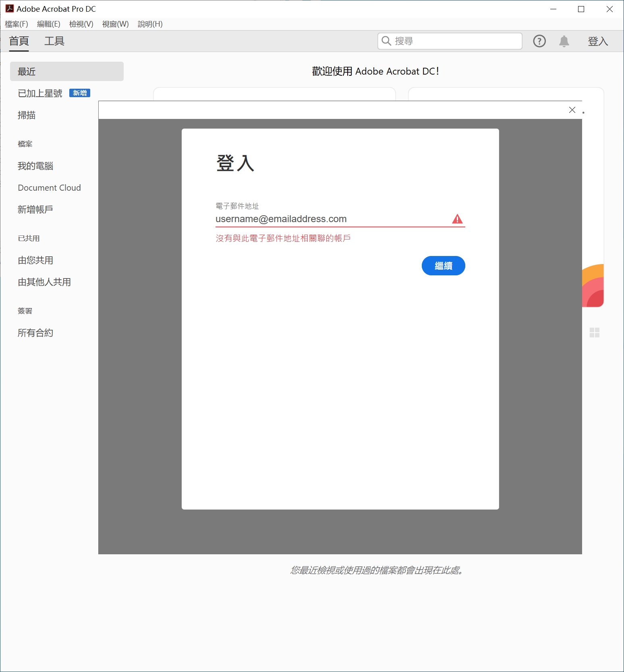624x672 pixels.
Task: Close the Acrobat Pro DC window
Action: tap(609, 9)
